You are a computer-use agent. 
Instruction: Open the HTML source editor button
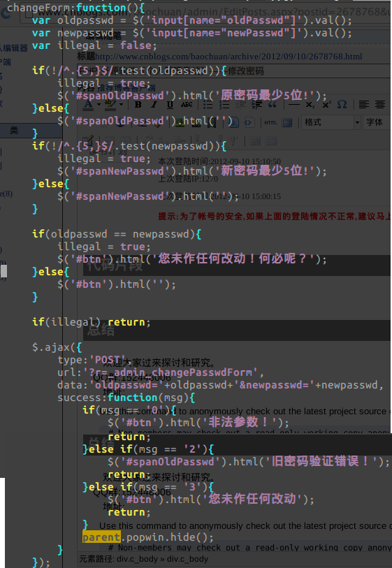270,122
